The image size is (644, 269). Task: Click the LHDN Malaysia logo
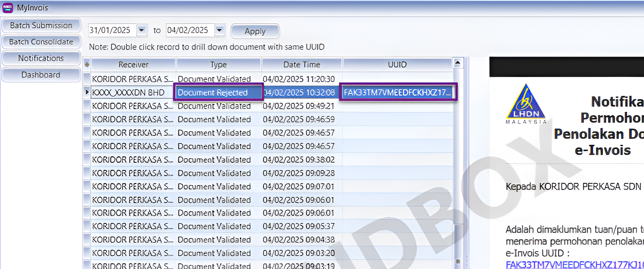pos(526,104)
